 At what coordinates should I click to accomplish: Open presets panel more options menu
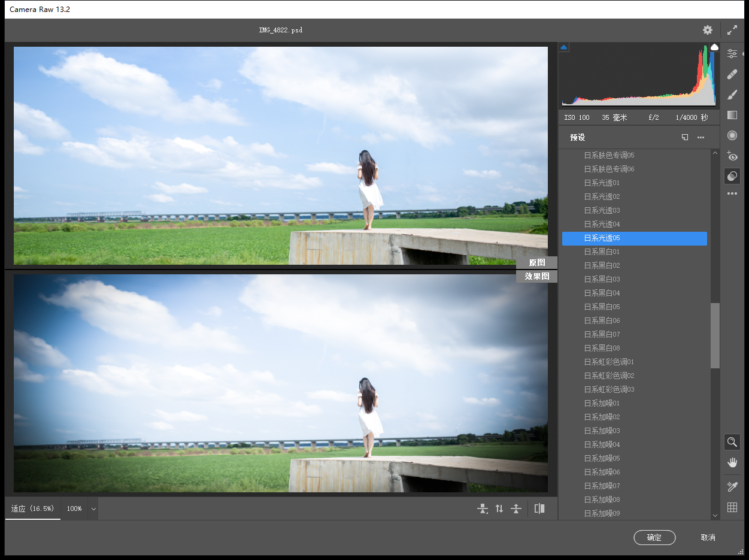pyautogui.click(x=701, y=137)
